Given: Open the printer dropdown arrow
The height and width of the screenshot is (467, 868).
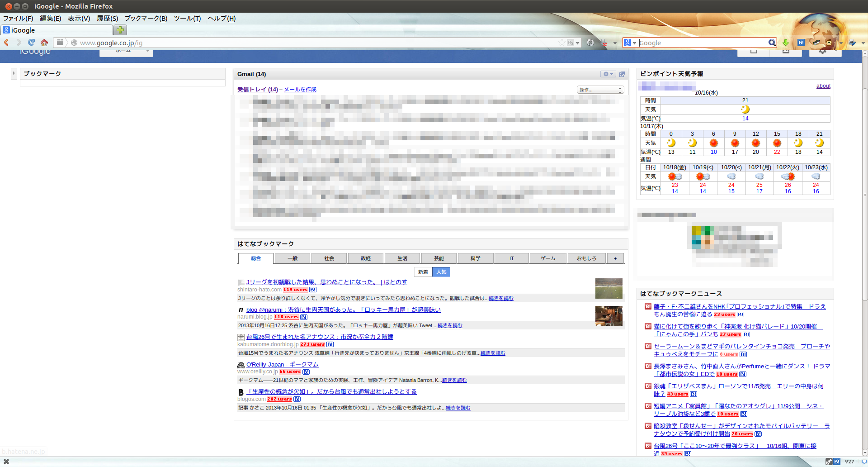Looking at the screenshot, I should [x=863, y=43].
